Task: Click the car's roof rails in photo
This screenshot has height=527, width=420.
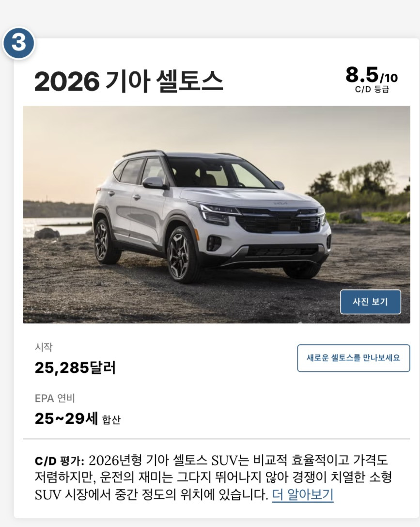Action: (x=144, y=153)
